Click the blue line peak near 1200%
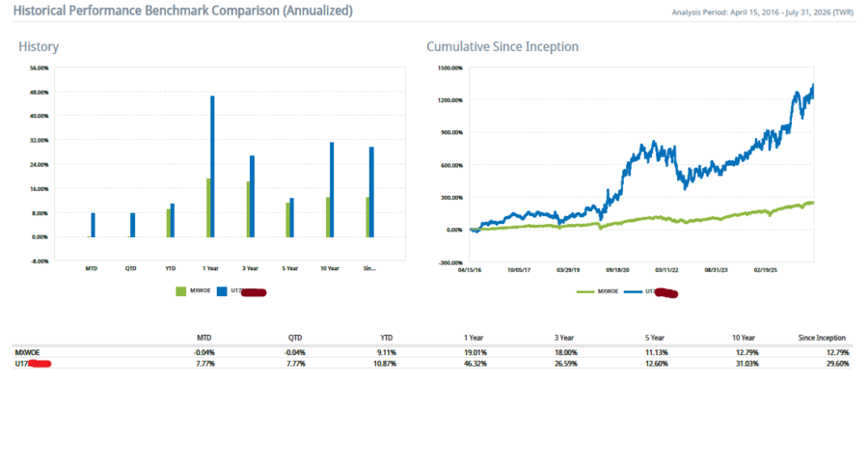Screen dimensions: 868x466 [x=813, y=86]
